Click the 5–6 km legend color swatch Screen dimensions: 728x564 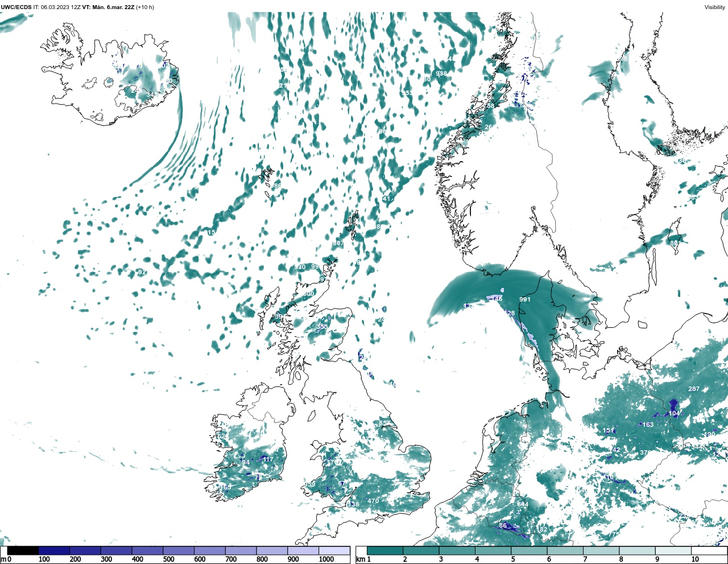point(529,551)
